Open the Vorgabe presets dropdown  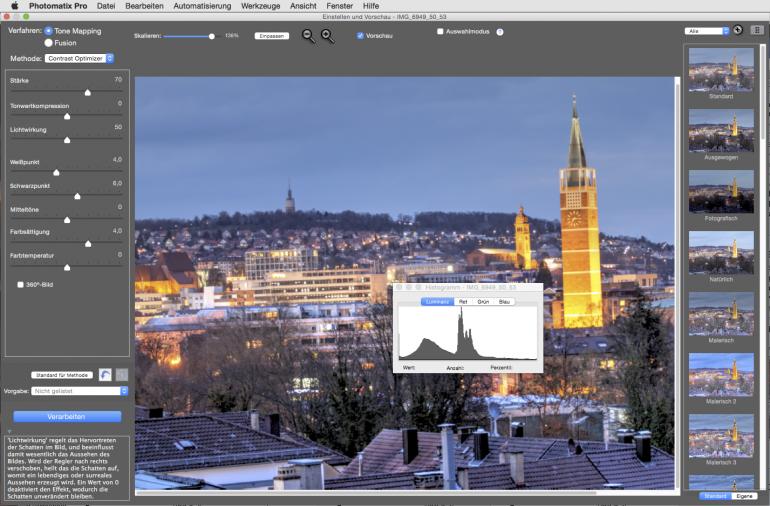[80, 391]
